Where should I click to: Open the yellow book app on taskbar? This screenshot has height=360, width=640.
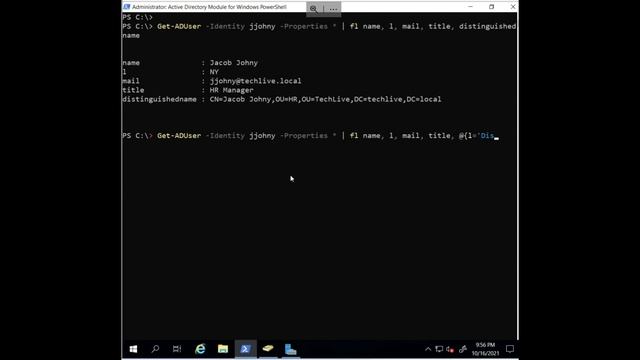(x=268, y=349)
